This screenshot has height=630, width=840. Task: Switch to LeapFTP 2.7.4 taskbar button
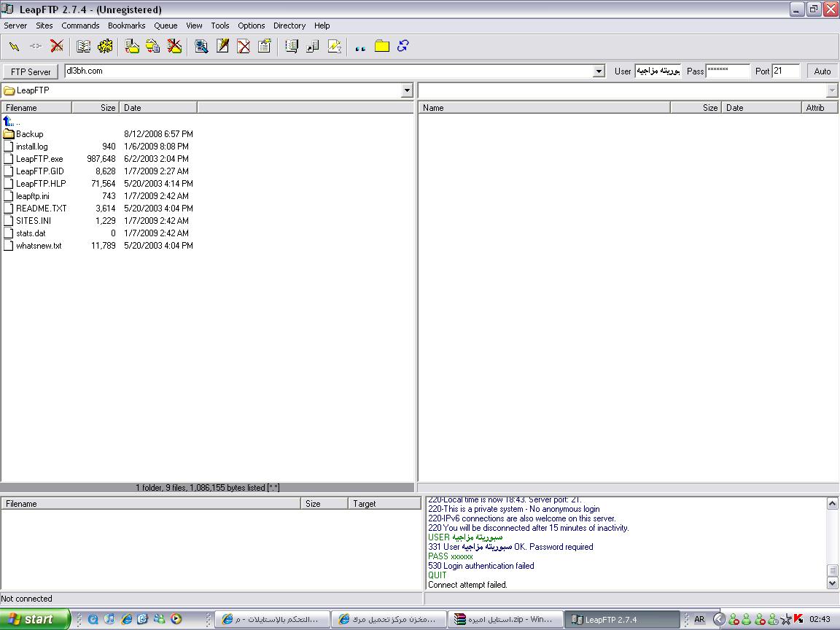pyautogui.click(x=621, y=619)
